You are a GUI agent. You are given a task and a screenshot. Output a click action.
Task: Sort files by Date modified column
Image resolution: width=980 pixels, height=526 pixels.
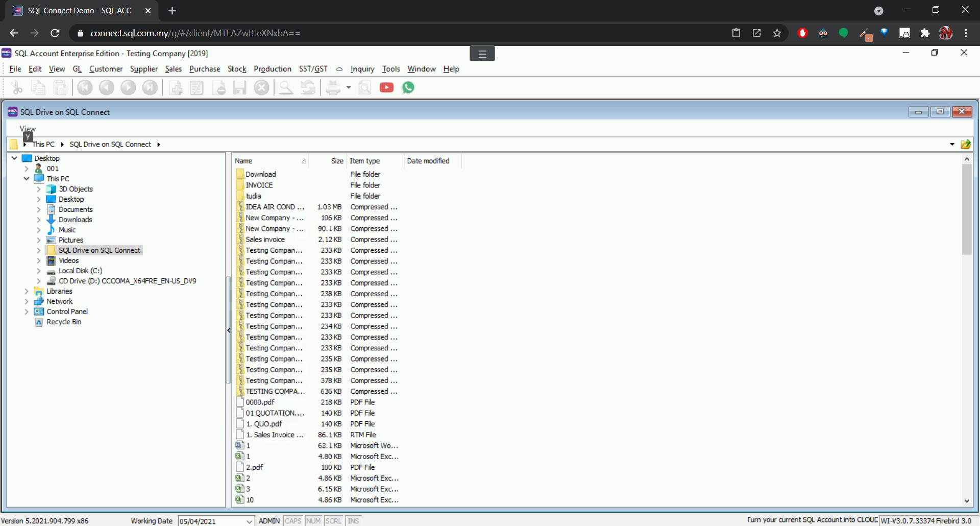pyautogui.click(x=428, y=161)
